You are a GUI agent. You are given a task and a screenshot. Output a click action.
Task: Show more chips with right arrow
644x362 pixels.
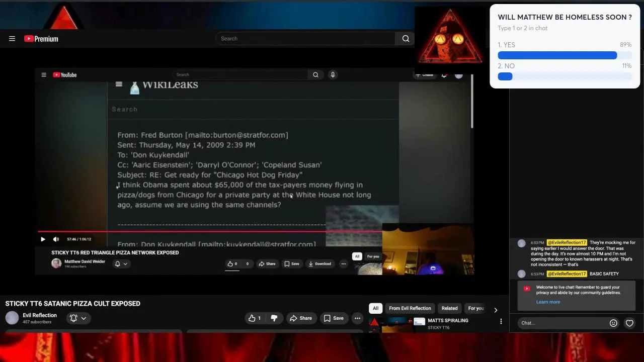(496, 310)
